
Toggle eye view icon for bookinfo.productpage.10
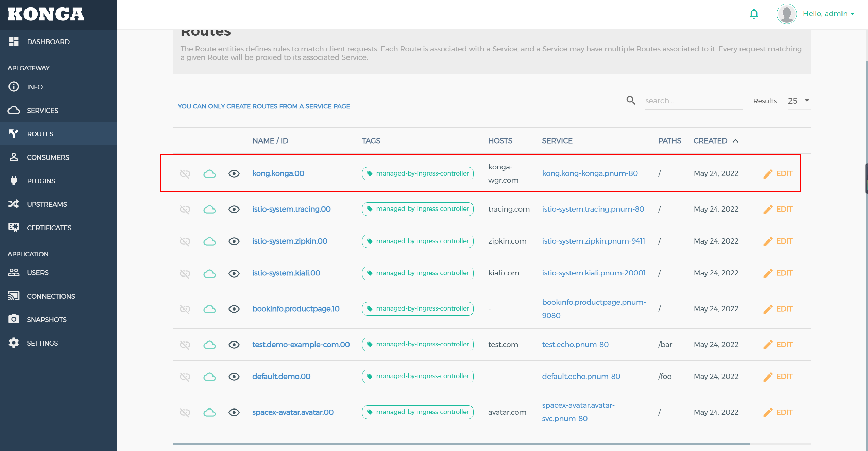point(234,309)
